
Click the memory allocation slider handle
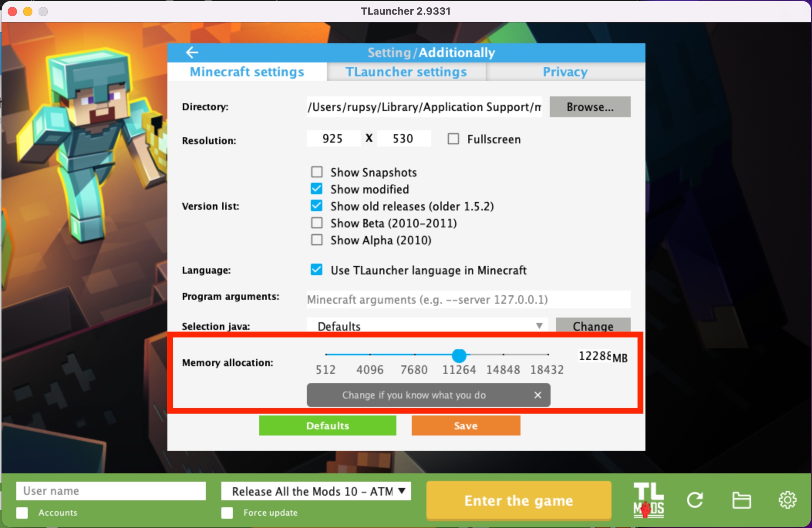[x=459, y=355]
